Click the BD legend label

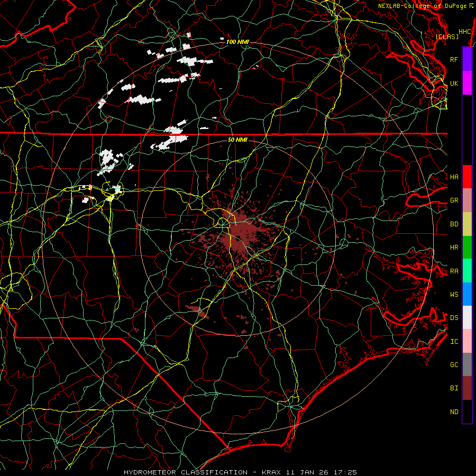[454, 224]
